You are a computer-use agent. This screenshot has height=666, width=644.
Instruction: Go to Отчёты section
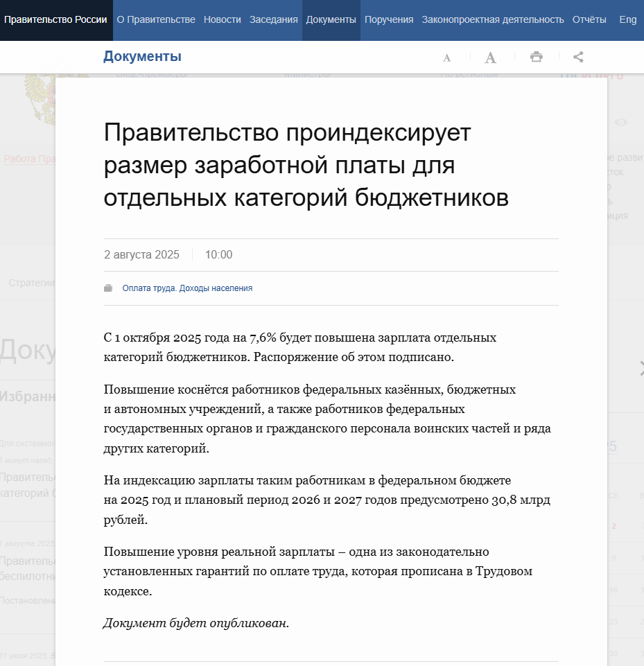(x=589, y=19)
